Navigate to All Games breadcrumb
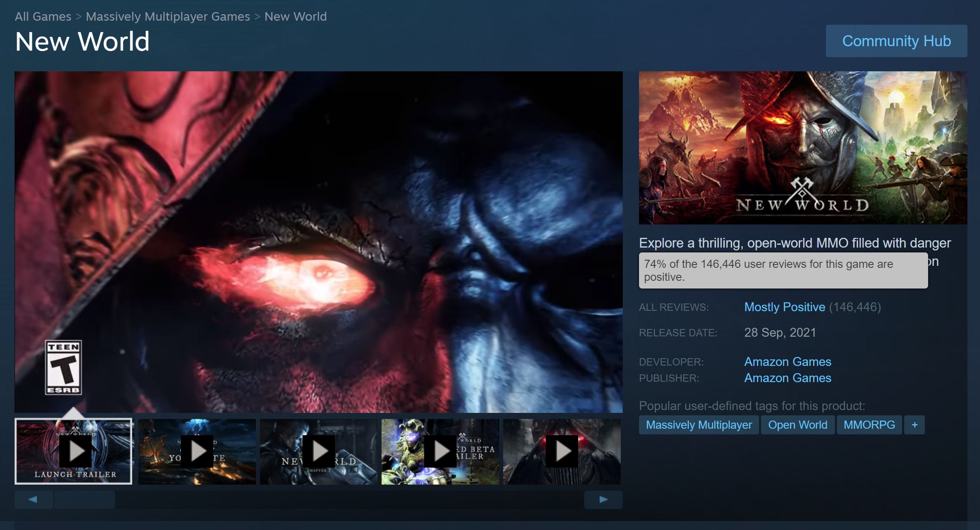980x530 pixels. coord(43,16)
